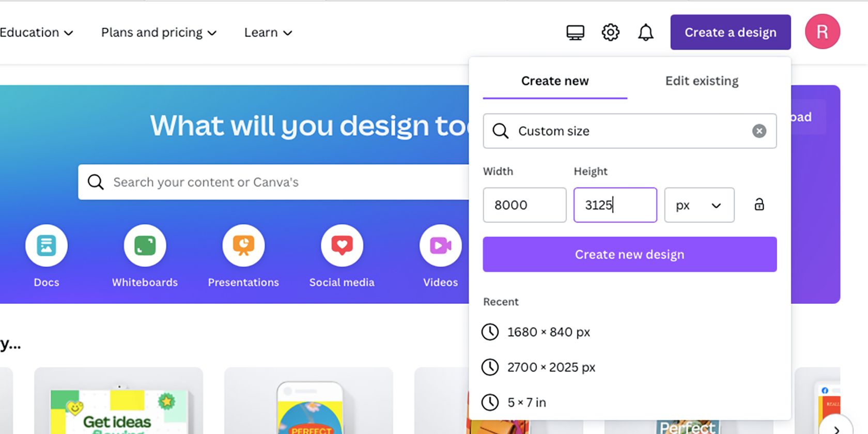The width and height of the screenshot is (868, 434).
Task: Click into the Height field showing 3125
Action: click(615, 205)
